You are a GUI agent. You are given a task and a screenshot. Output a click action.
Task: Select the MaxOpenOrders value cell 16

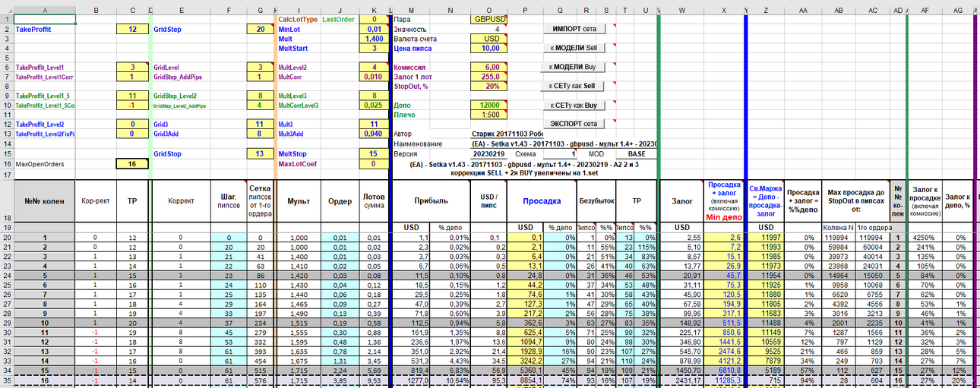click(x=133, y=163)
